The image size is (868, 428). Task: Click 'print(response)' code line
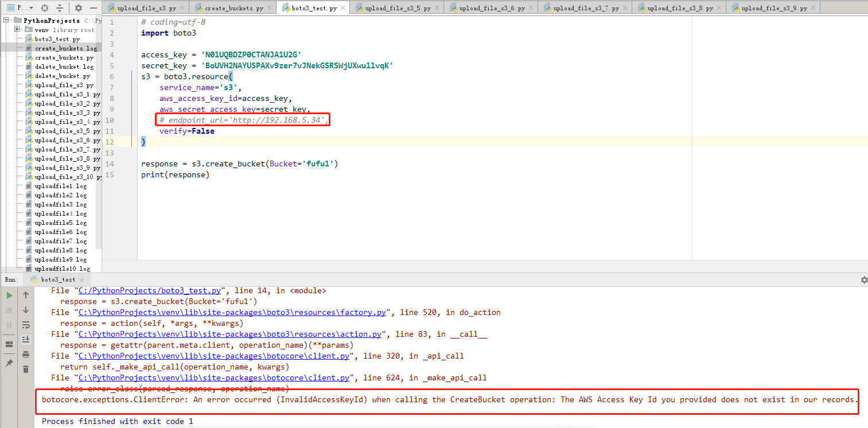click(x=176, y=174)
